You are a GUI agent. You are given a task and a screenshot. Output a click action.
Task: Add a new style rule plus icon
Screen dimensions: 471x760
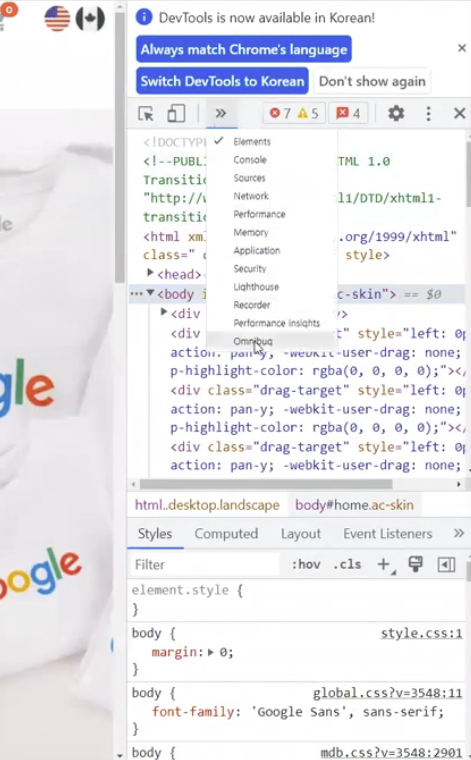pyautogui.click(x=385, y=565)
